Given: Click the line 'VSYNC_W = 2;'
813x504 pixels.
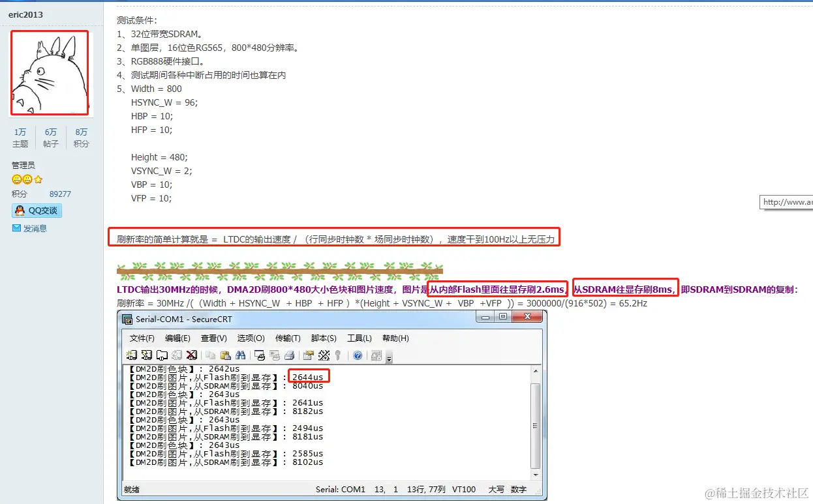Looking at the screenshot, I should point(161,171).
